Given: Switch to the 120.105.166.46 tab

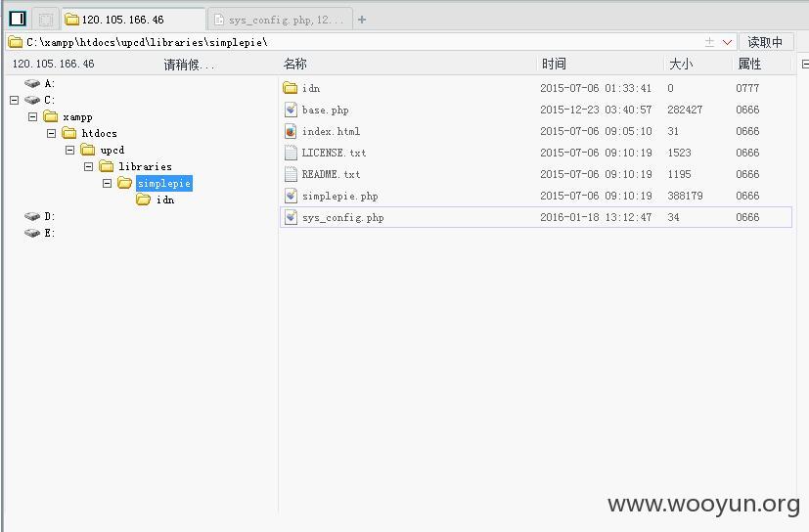Looking at the screenshot, I should [133, 20].
